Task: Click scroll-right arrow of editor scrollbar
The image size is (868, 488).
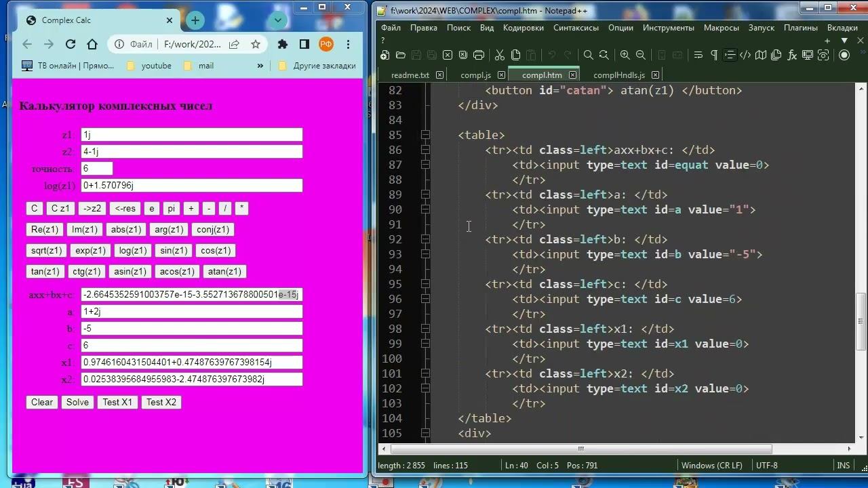Action: pyautogui.click(x=850, y=449)
